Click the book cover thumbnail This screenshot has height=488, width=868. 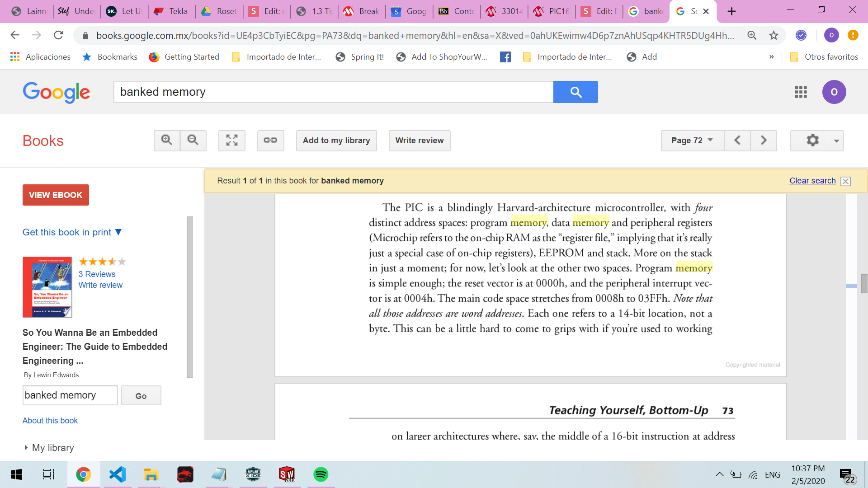(x=47, y=287)
